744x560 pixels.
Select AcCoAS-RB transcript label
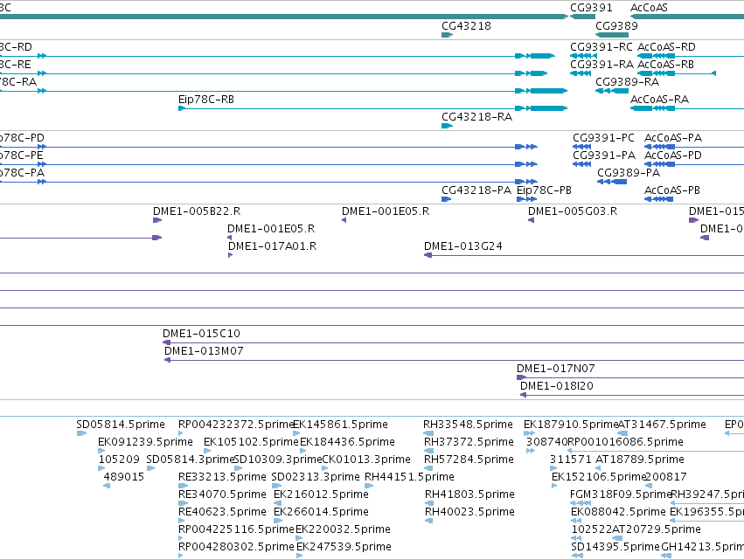click(665, 65)
